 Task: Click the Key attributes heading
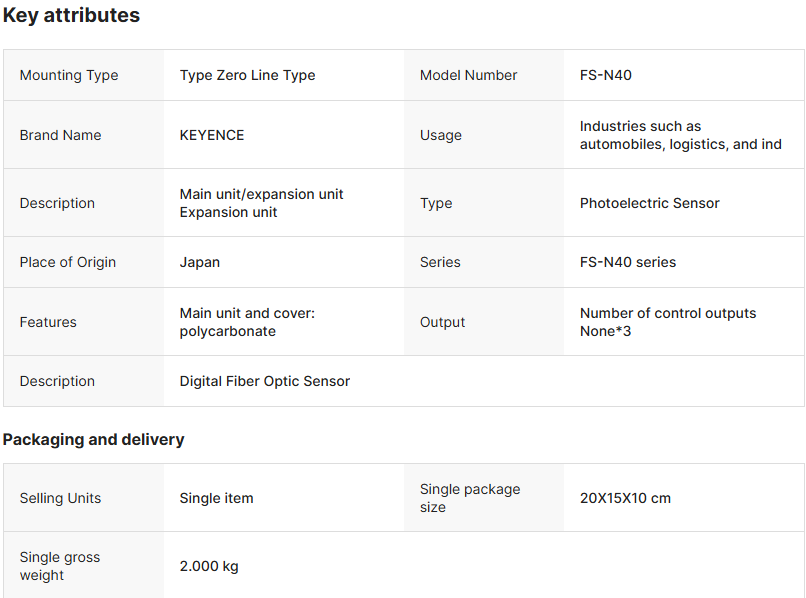click(x=71, y=16)
